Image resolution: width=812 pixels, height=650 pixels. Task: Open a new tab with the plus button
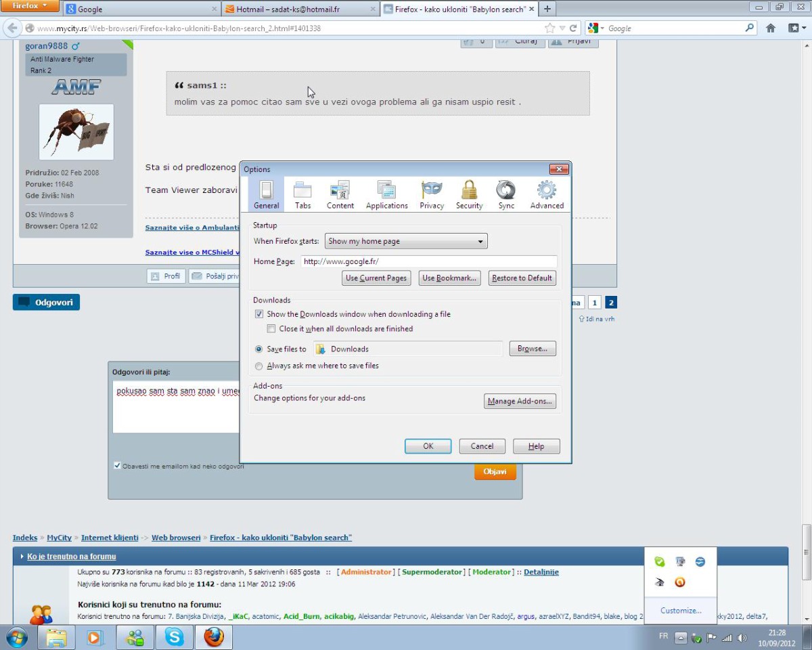(547, 9)
